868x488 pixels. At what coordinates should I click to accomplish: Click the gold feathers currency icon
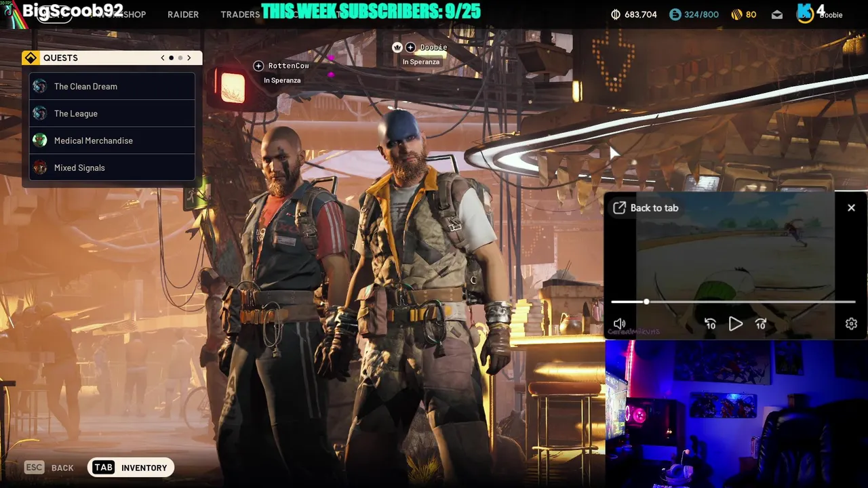click(737, 14)
